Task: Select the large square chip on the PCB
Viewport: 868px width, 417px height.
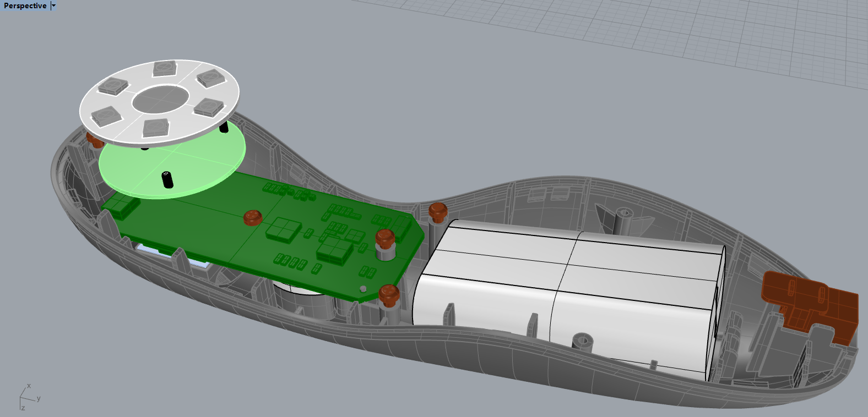Action: 283,229
